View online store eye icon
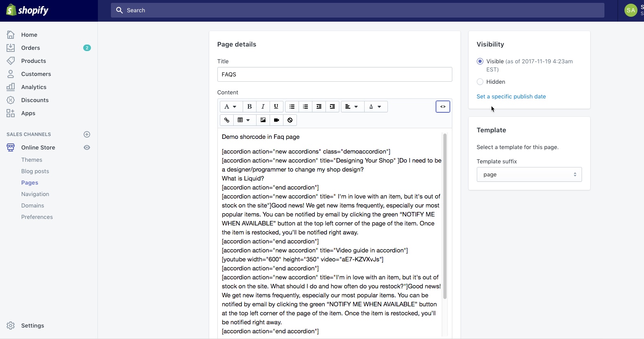The width and height of the screenshot is (644, 339). tap(87, 147)
